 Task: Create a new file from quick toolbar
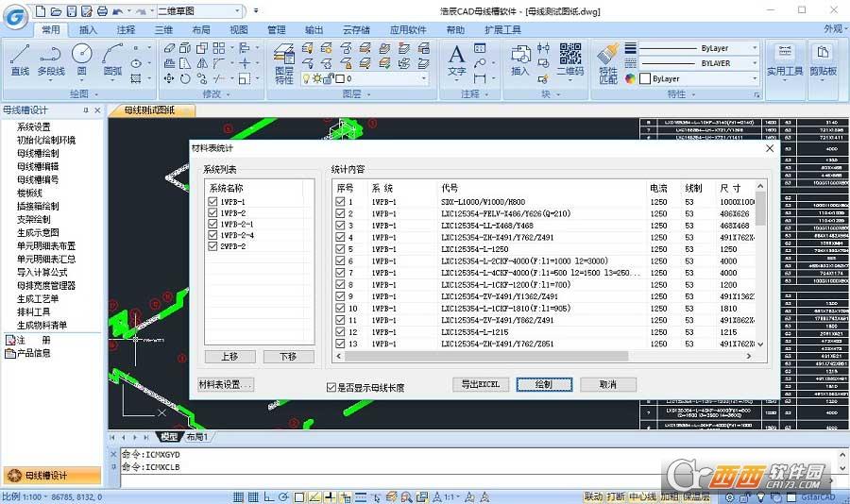coord(40,10)
